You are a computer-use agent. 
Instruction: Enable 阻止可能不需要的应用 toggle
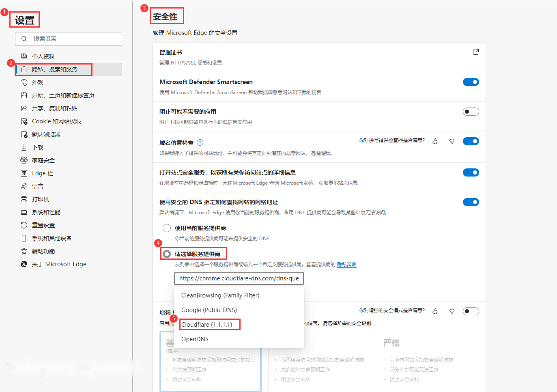point(471,112)
